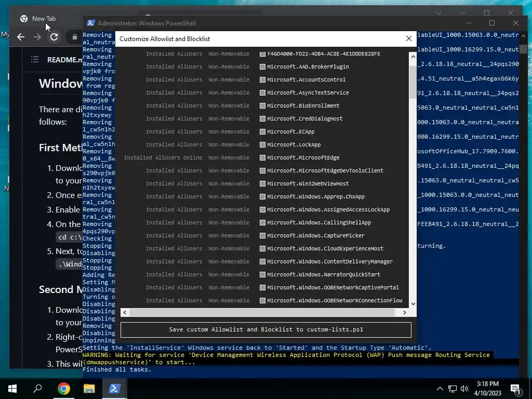532x399 pixels.
Task: Check Microsoft.Windows.NarratorQuickStart checkbox
Action: [262, 274]
